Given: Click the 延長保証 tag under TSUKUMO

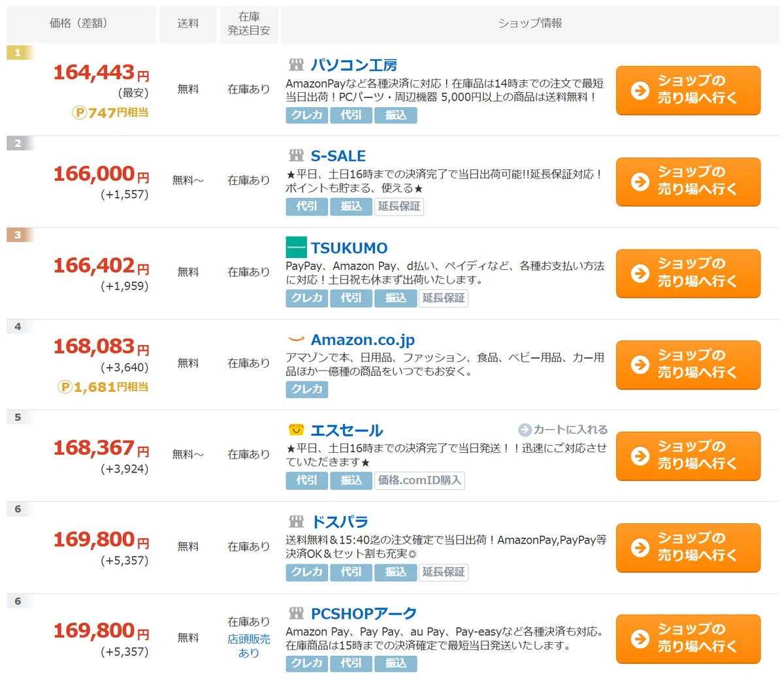Looking at the screenshot, I should (x=444, y=298).
